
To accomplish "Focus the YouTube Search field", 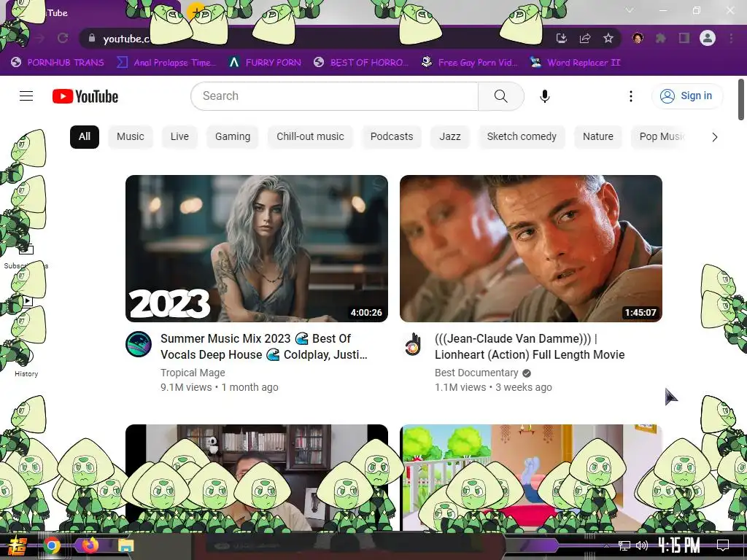I will click(x=334, y=96).
